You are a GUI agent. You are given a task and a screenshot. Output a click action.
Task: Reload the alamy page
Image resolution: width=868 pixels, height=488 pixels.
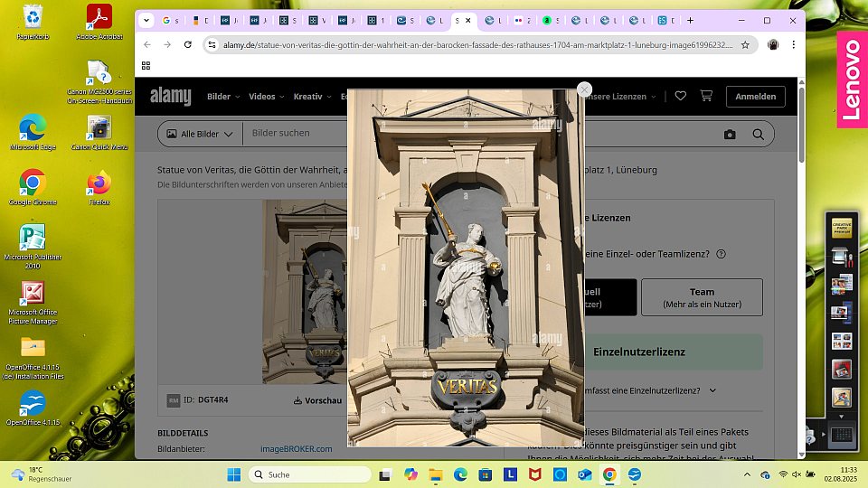point(188,45)
